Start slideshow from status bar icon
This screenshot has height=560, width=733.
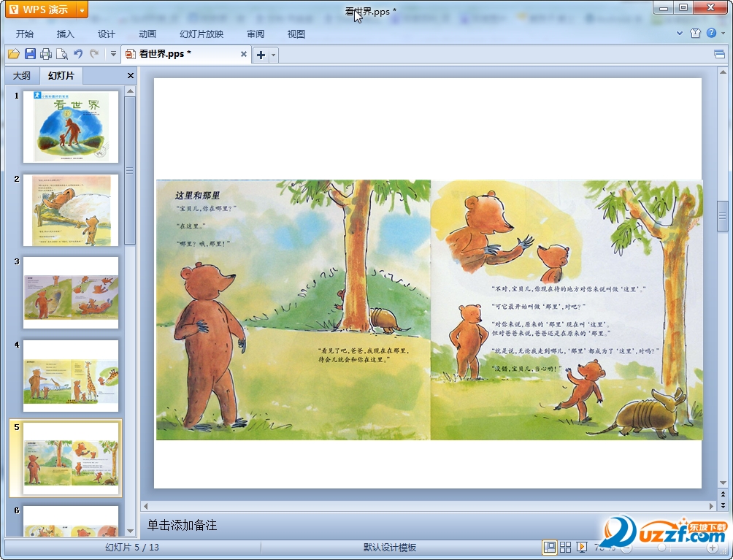click(582, 547)
